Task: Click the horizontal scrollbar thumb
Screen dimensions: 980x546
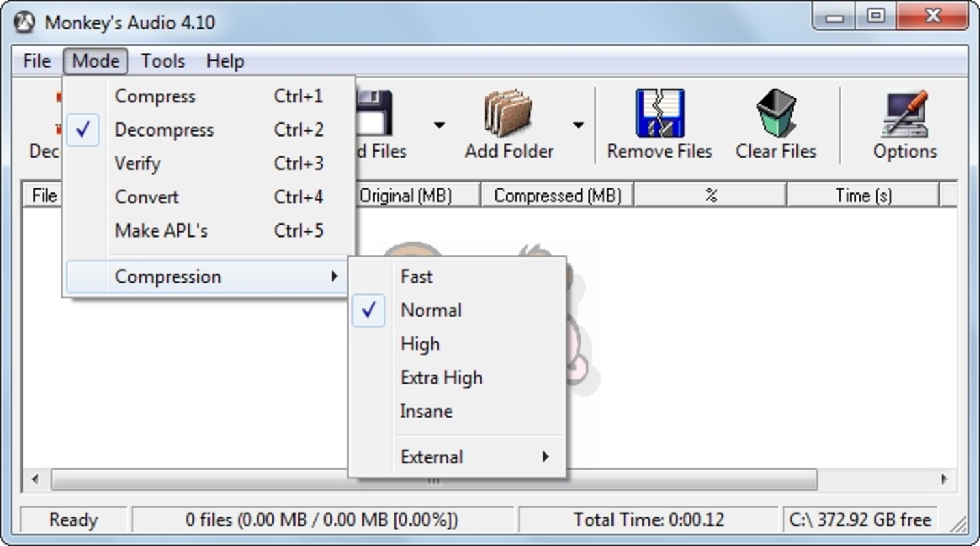Action: pos(434,479)
